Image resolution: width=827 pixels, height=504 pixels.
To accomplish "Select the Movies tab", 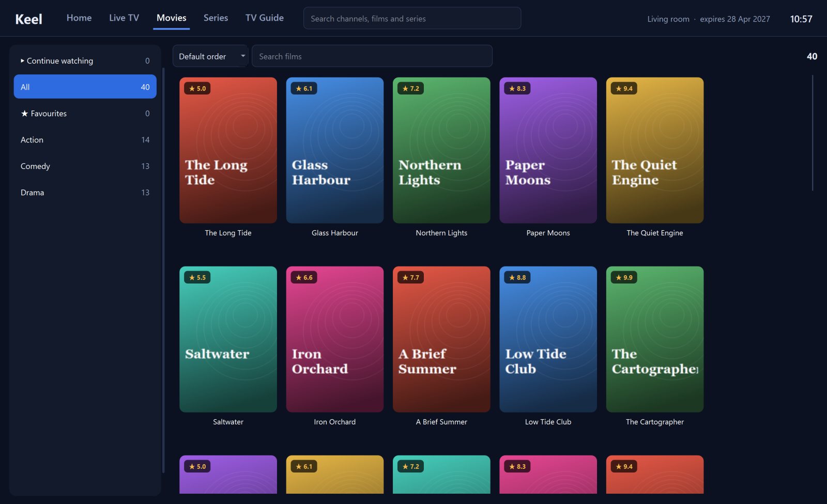I will [x=172, y=18].
